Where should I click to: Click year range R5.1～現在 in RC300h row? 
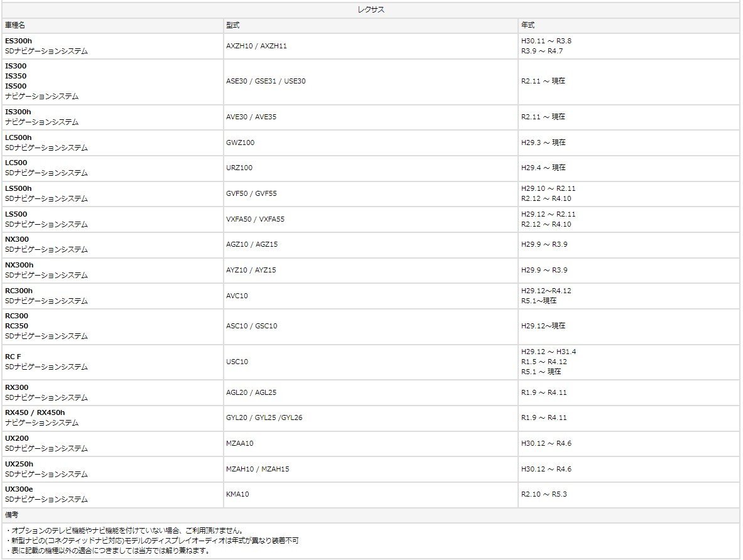pos(539,301)
